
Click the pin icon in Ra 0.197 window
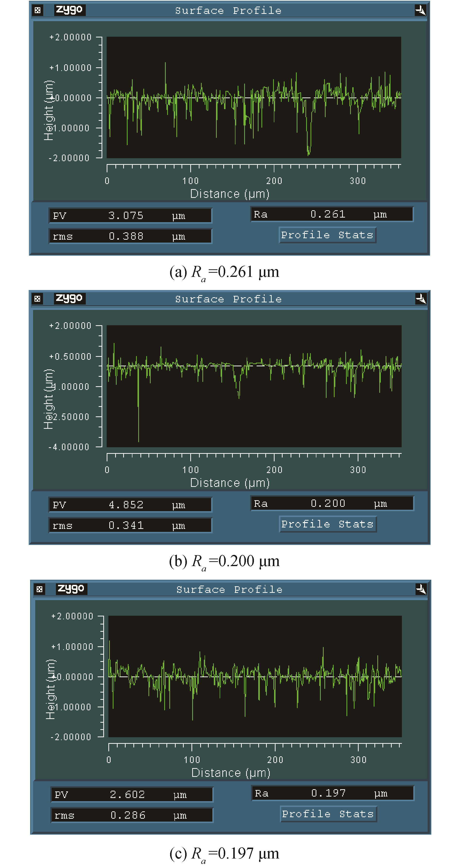[x=421, y=589]
